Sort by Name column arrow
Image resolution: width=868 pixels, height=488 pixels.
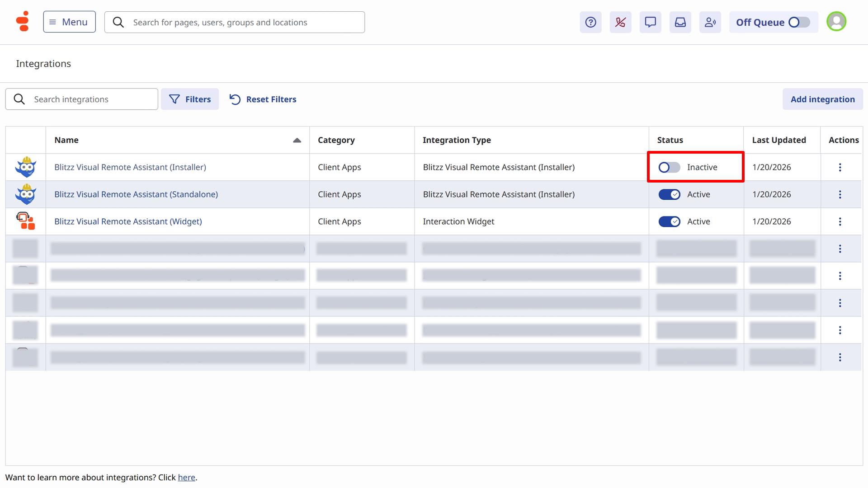(x=297, y=140)
